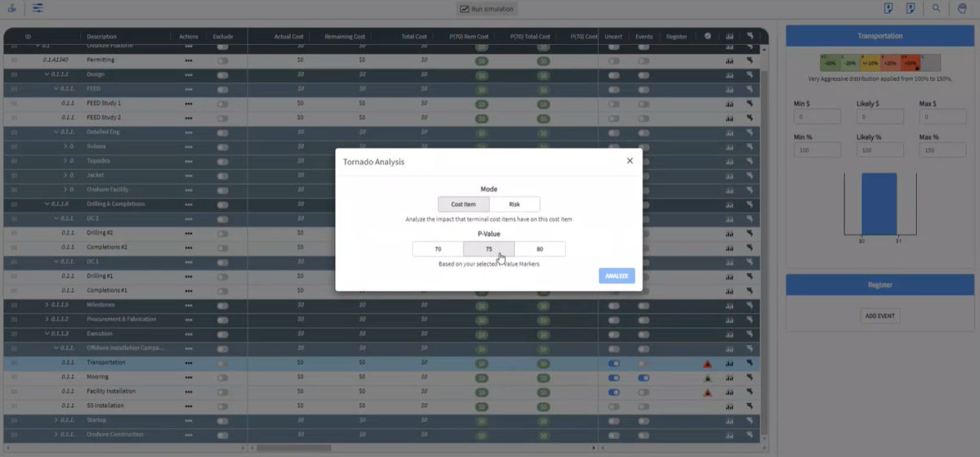Click the top-left tool icon beside the sliders
The width and height of the screenshot is (980, 457).
pos(12,8)
